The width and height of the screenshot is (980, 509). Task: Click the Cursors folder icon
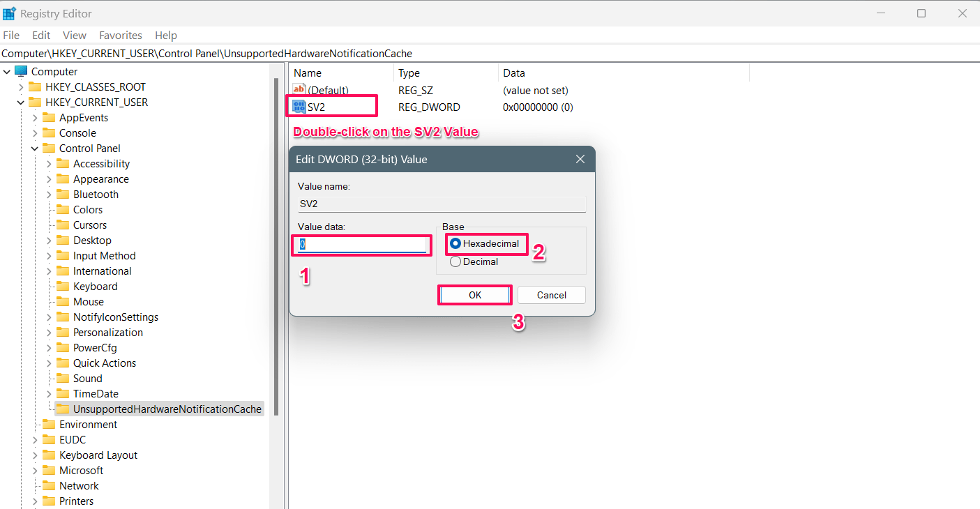[63, 225]
